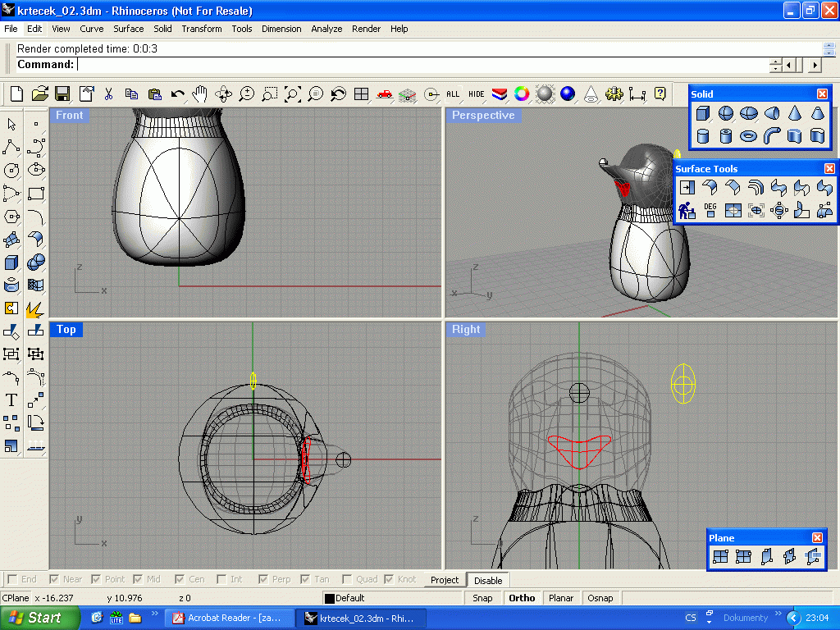
Task: Select the Rectangle tool in side toolbar
Action: point(36,194)
